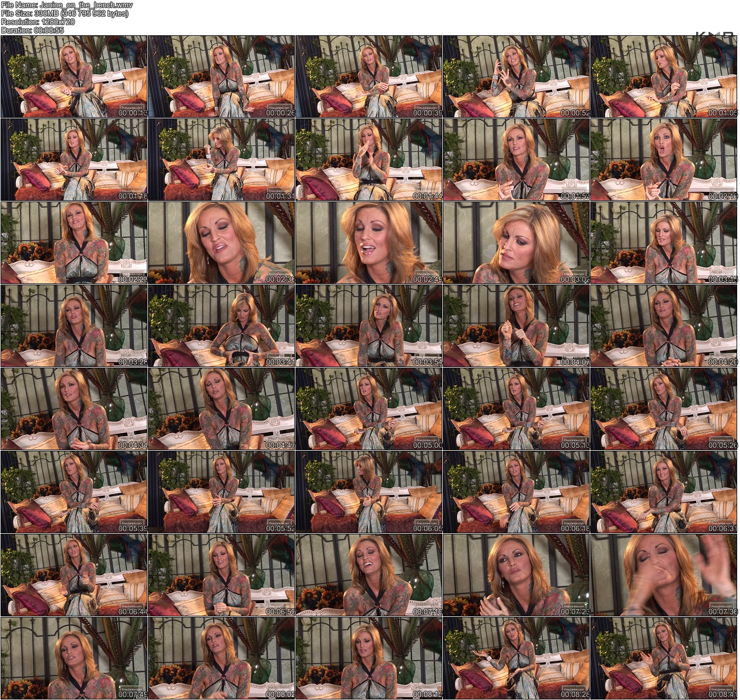Open the thumbnail at 00:01:05
The width and height of the screenshot is (740, 700).
tap(664, 76)
